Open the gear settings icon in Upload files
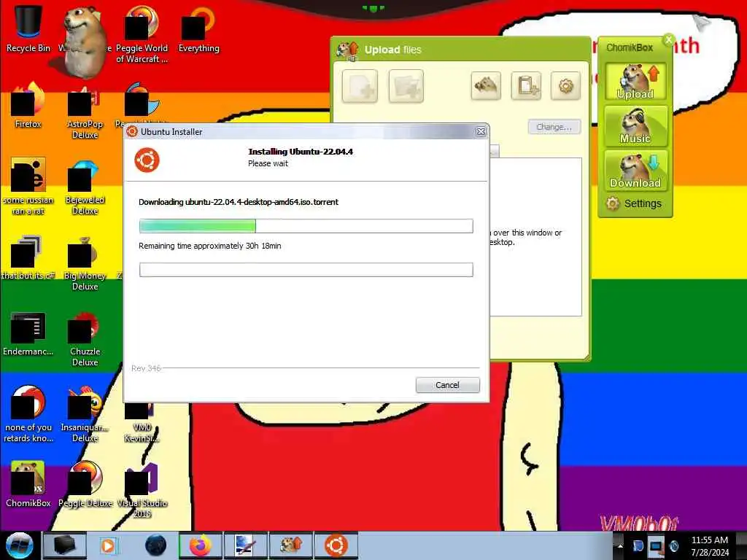This screenshot has height=560, width=747. click(x=565, y=86)
